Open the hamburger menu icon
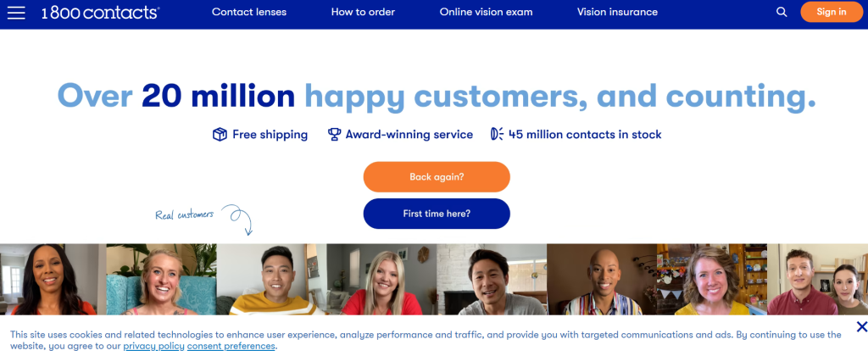Screen dimensions: 868x356 (16, 12)
